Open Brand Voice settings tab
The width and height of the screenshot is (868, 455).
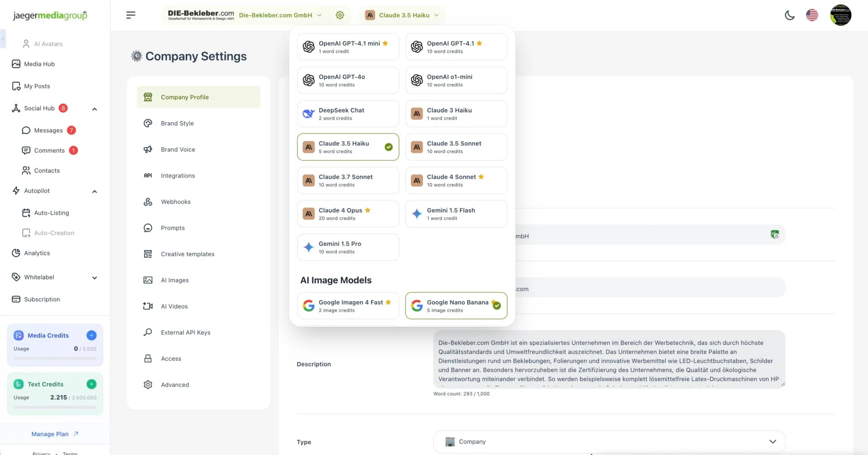(x=178, y=150)
